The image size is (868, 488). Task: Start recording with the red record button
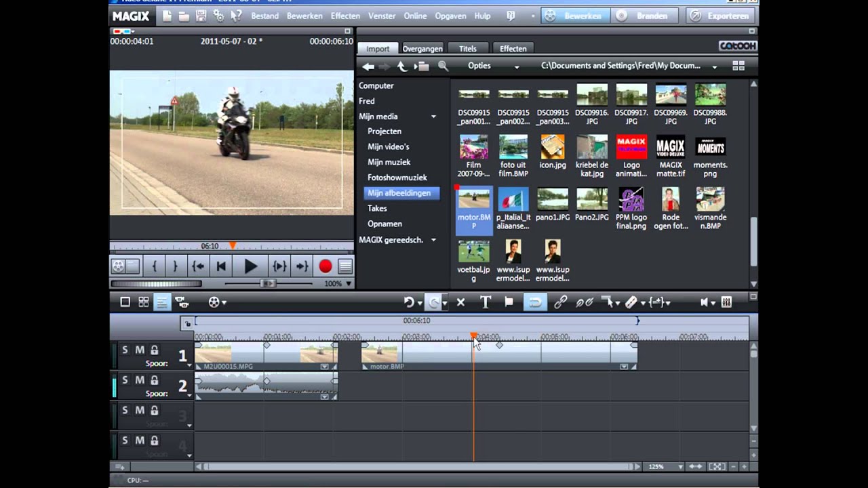[x=325, y=266]
